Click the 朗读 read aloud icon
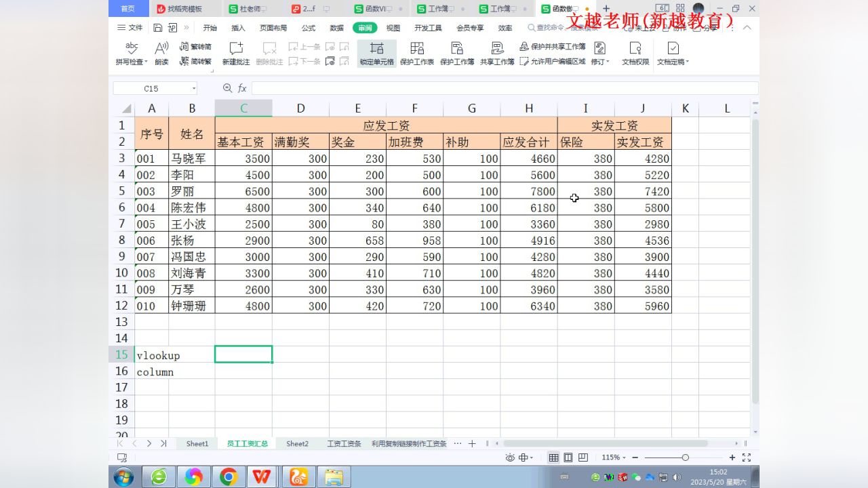The height and width of the screenshot is (488, 868). coord(161,48)
